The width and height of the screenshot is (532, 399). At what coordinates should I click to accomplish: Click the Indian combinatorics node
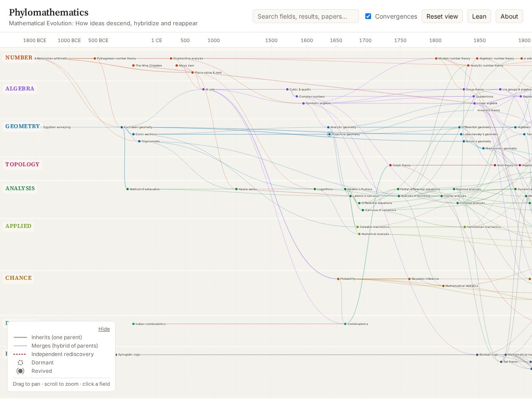[133, 324]
